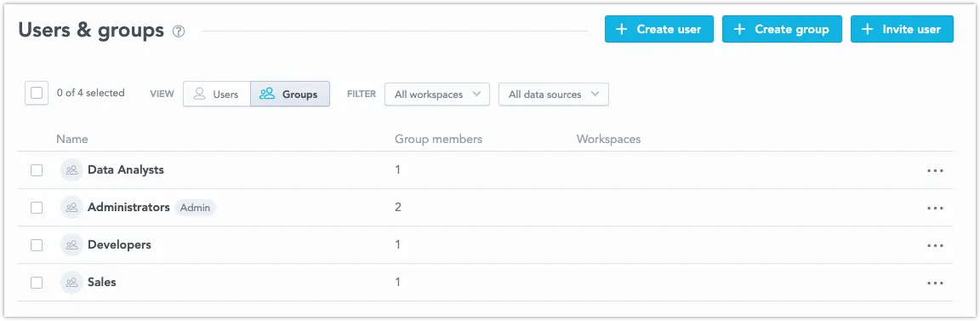Click the 0 of 4 selected label

pos(91,93)
